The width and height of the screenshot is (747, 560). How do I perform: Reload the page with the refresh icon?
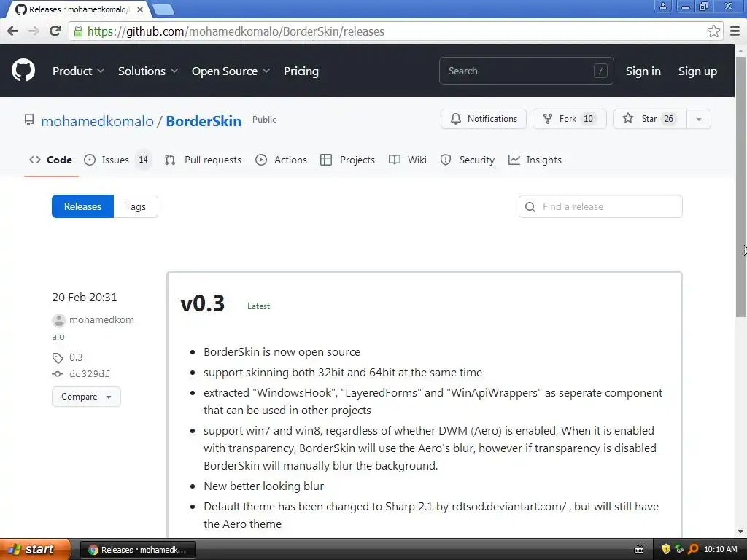(x=55, y=31)
